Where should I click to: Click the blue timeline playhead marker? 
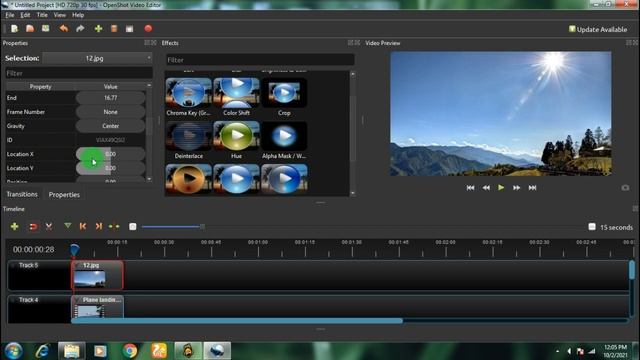pyautogui.click(x=74, y=249)
